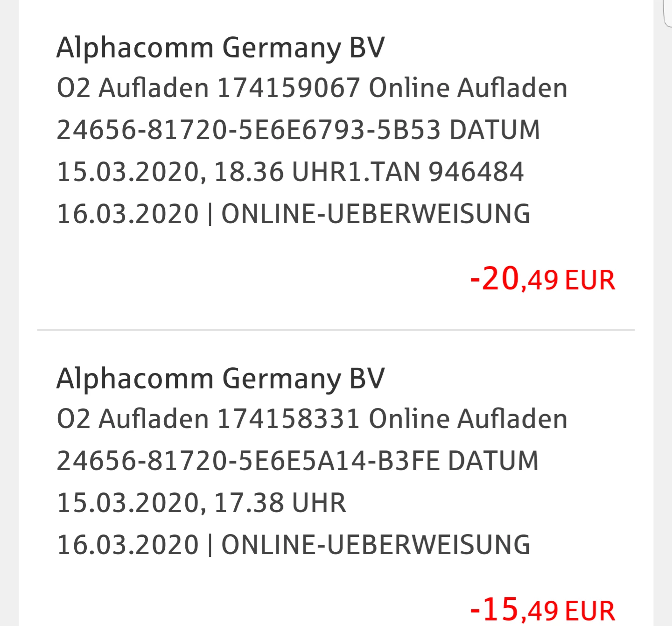Open the second Alphacomm Germany BV transaction title
The width and height of the screenshot is (672, 626).
tap(220, 379)
